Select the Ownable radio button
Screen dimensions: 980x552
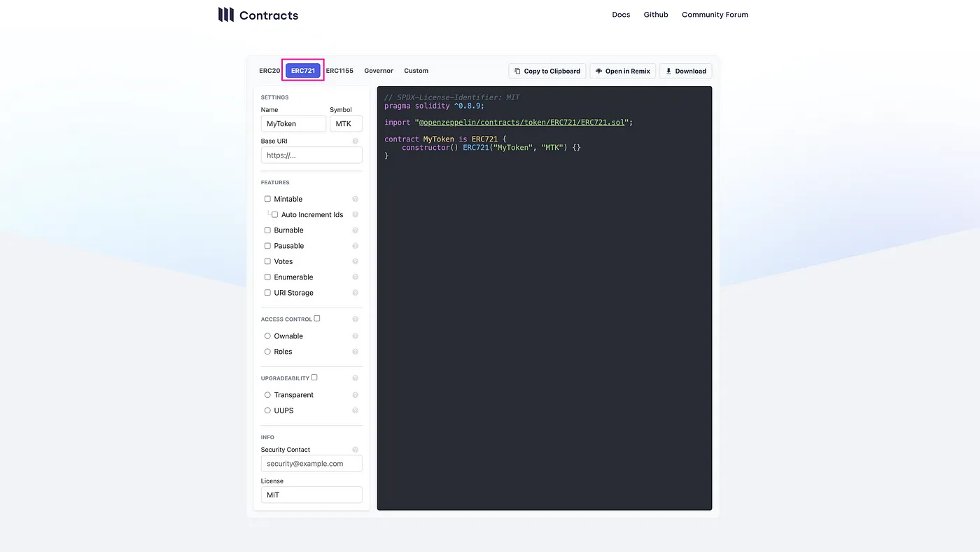click(x=267, y=336)
